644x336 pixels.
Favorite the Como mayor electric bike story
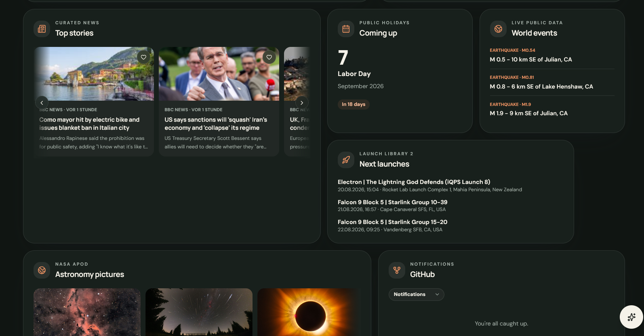pos(143,57)
